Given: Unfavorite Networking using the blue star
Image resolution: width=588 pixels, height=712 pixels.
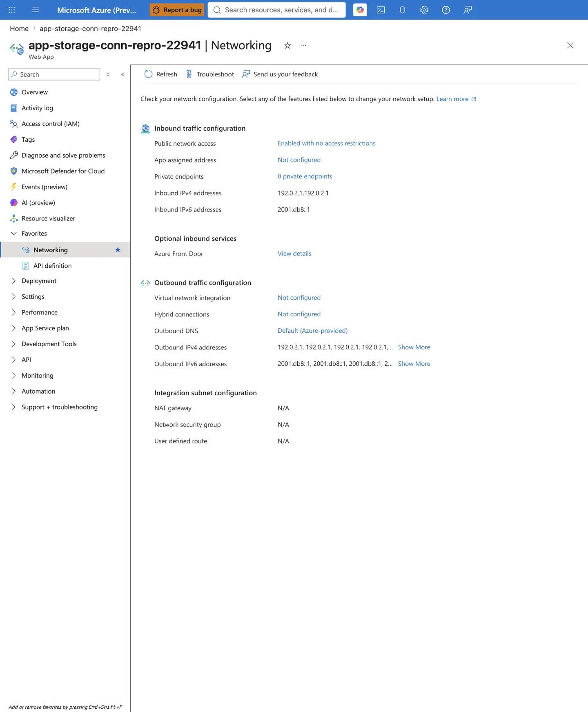Looking at the screenshot, I should point(118,249).
